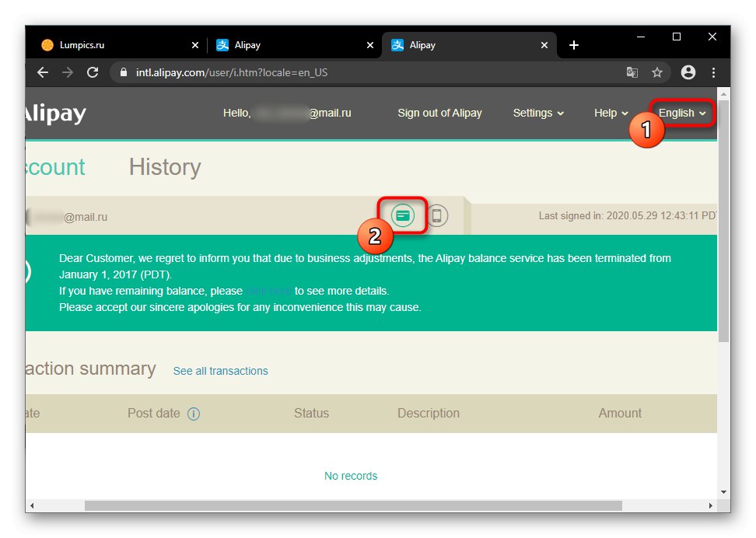Click the padlock site info icon
Viewport: 756px width, 538px height.
[124, 72]
